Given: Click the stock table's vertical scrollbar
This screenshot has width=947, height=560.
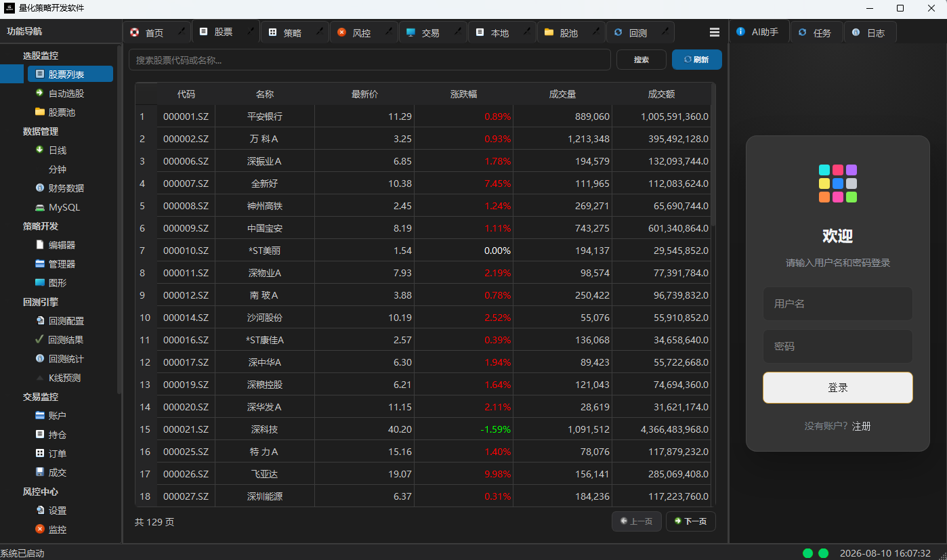Looking at the screenshot, I should tap(713, 154).
